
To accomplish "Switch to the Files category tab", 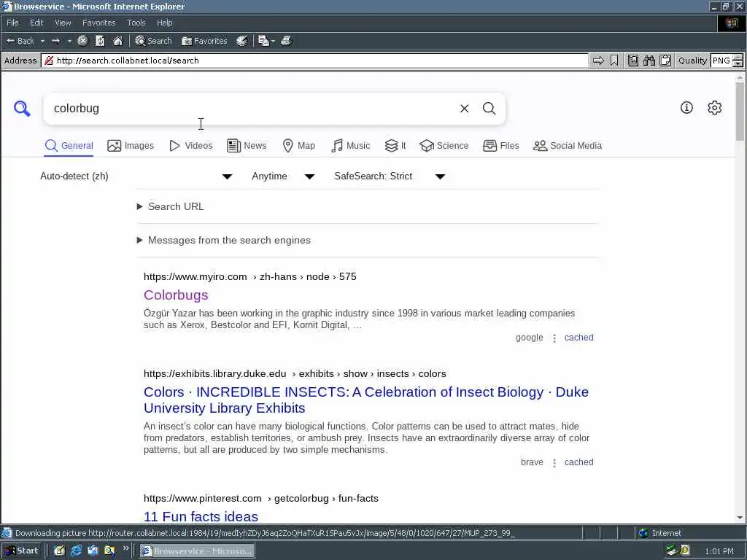I will click(x=500, y=146).
